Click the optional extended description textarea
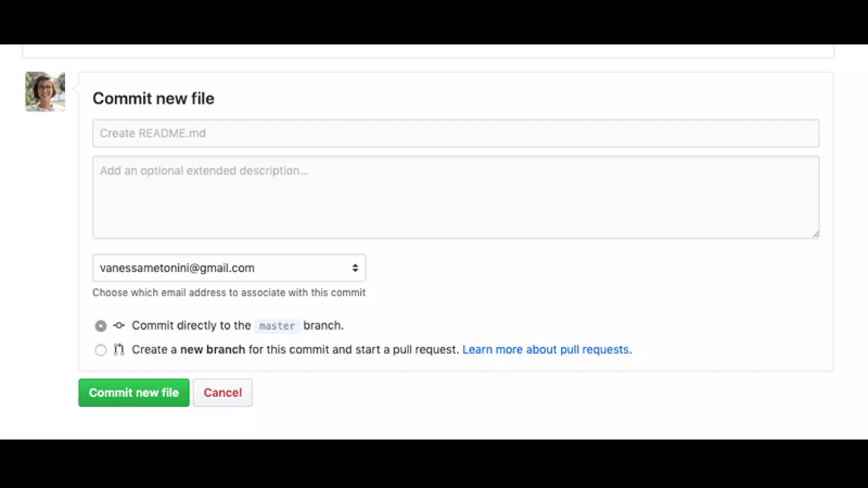 click(456, 197)
